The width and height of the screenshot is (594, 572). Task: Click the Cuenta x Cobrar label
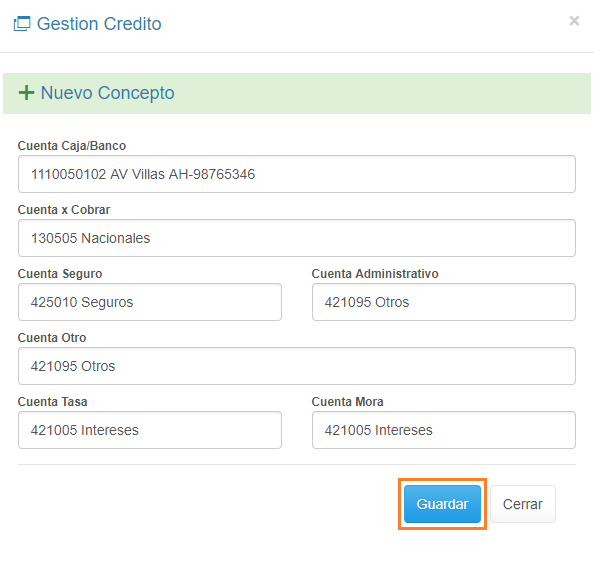click(x=64, y=210)
